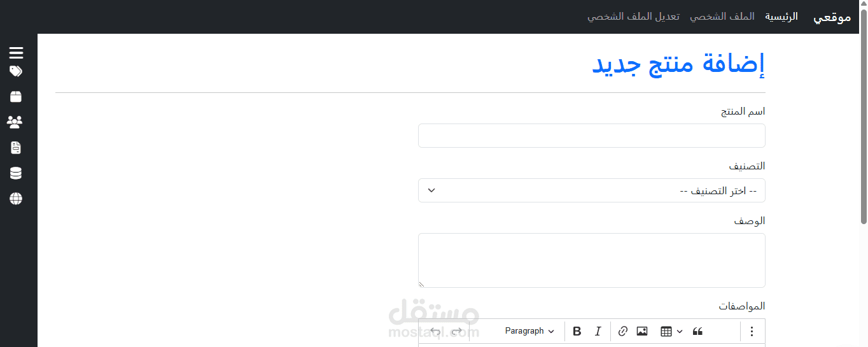The width and height of the screenshot is (868, 347).
Task: Click the document file icon in sidebar
Action: [16, 148]
